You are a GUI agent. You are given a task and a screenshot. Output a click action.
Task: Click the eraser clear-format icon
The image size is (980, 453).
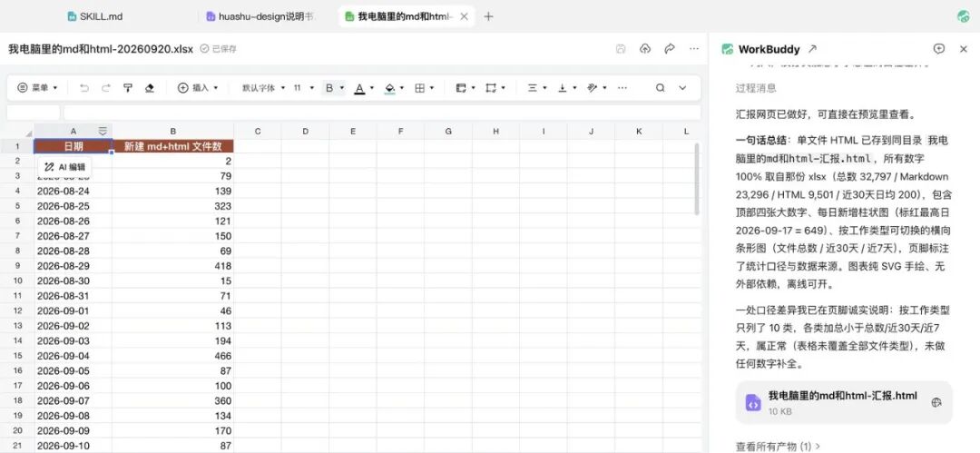click(149, 88)
